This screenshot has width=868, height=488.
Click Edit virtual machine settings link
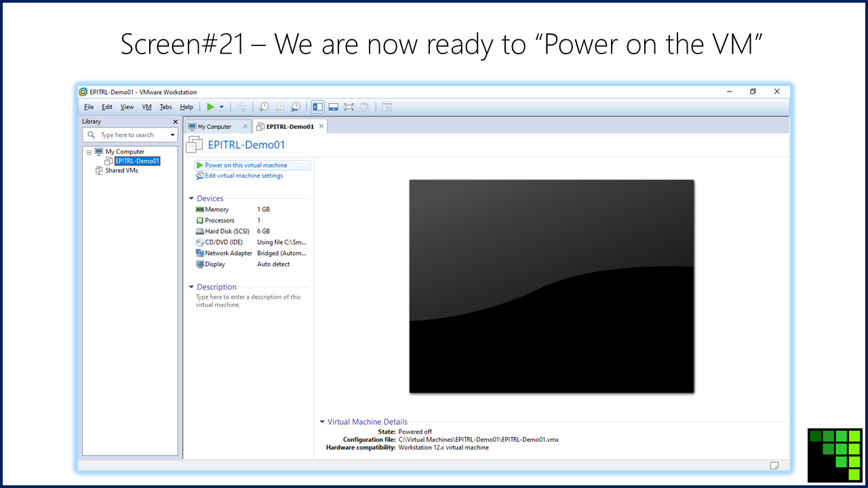coord(243,176)
